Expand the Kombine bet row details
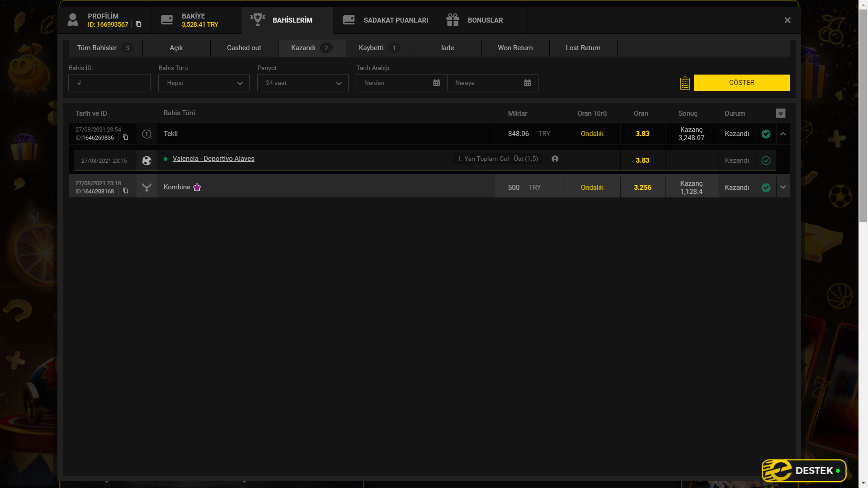This screenshot has width=868, height=488. [x=783, y=187]
